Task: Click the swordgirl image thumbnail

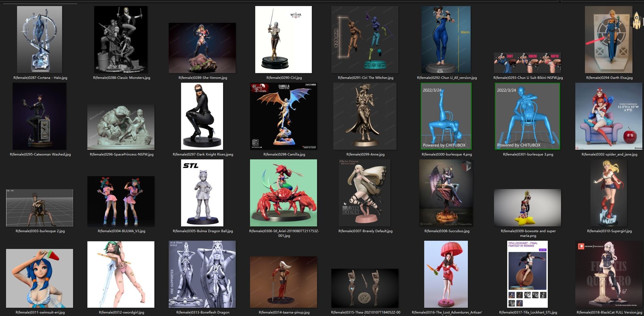Action: [121, 274]
